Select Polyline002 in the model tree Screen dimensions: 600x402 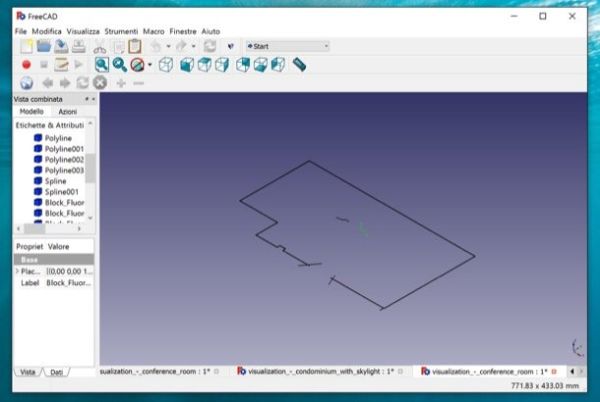[x=64, y=159]
